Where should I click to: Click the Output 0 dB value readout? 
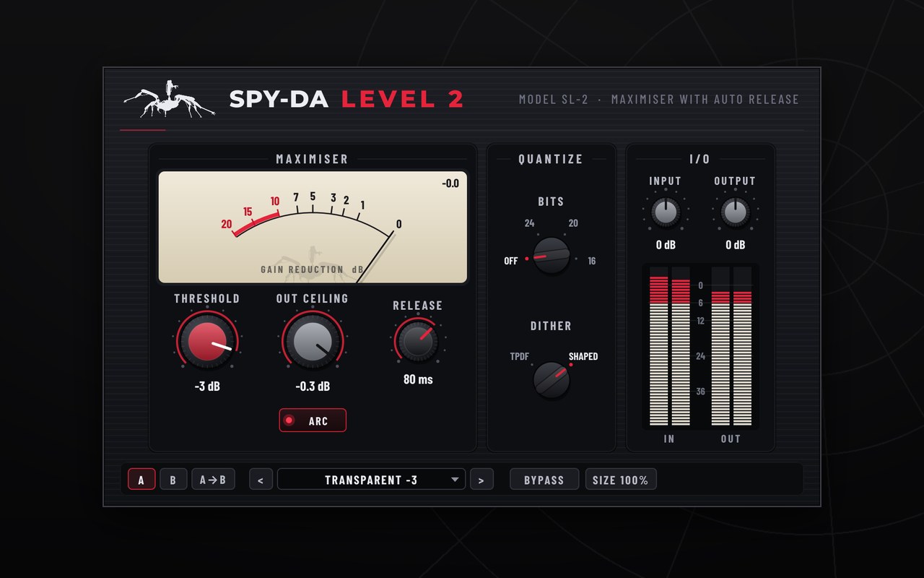coord(735,245)
